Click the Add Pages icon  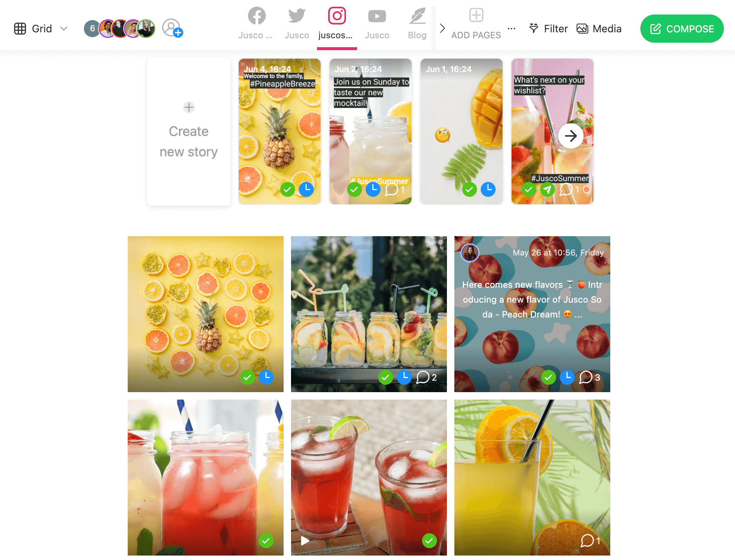(x=476, y=16)
